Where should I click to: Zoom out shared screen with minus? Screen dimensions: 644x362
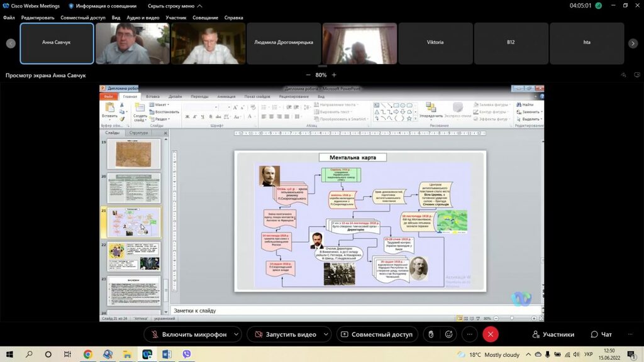click(308, 75)
